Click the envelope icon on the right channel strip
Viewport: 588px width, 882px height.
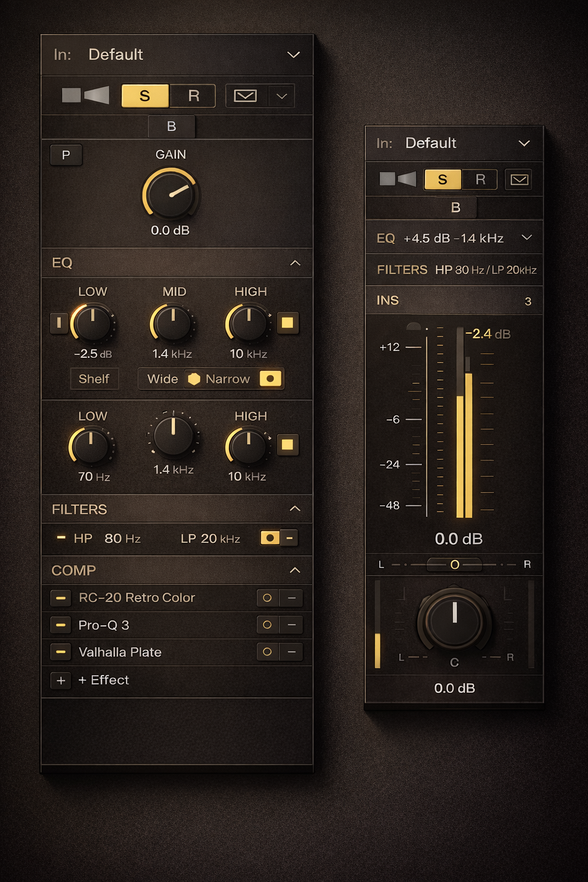click(x=520, y=179)
